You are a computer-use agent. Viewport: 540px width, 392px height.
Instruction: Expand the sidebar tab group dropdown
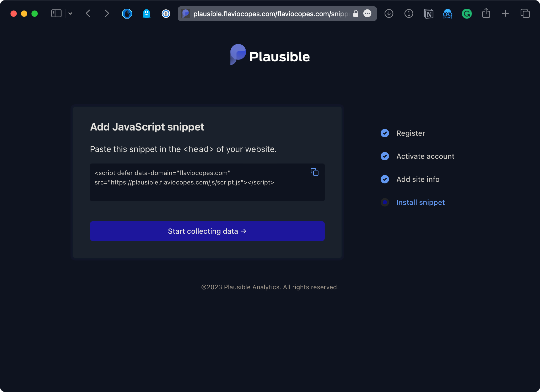(x=70, y=13)
